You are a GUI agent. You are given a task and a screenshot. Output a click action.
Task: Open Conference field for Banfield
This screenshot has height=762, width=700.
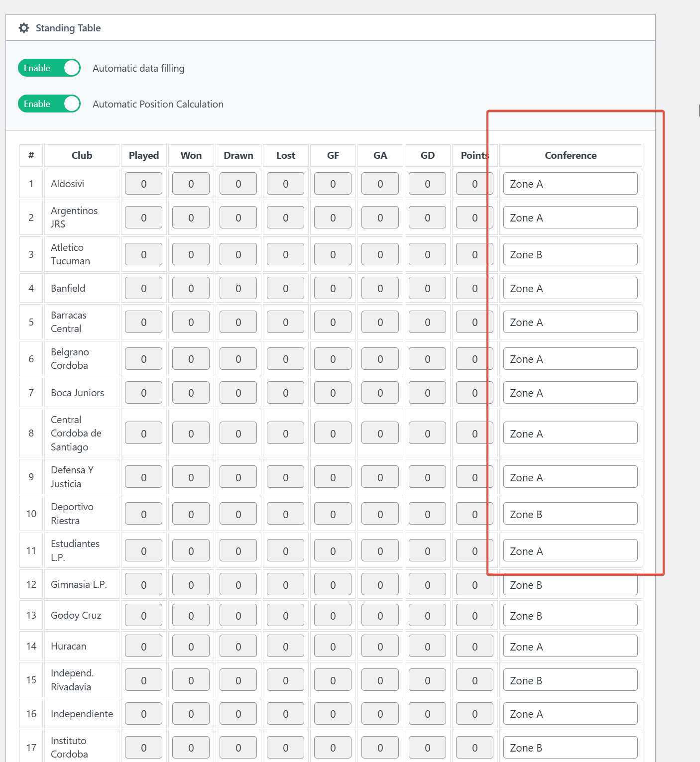click(571, 288)
